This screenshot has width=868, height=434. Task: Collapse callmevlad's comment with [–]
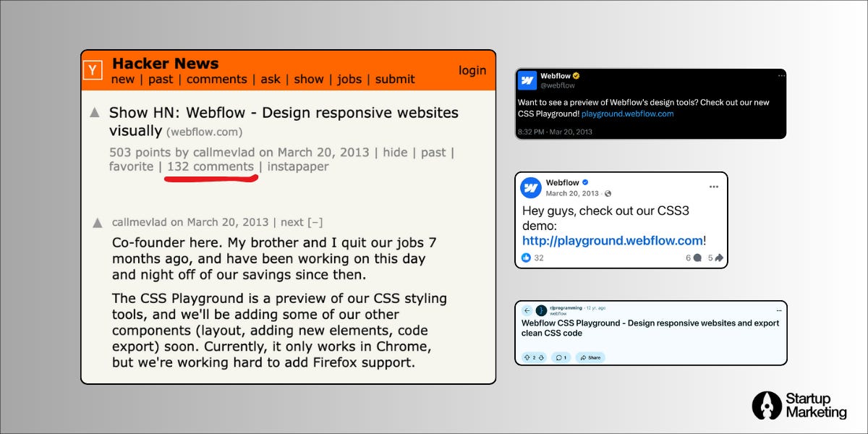tap(315, 222)
